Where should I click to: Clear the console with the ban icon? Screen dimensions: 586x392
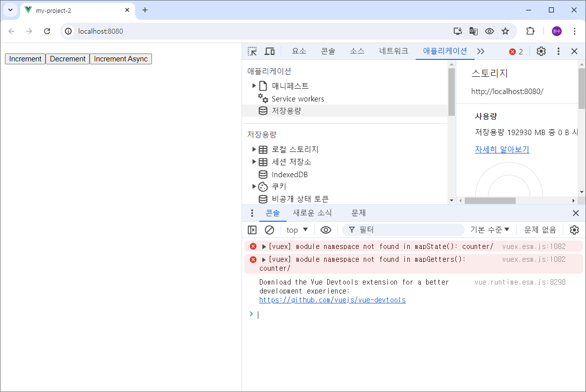[269, 230]
